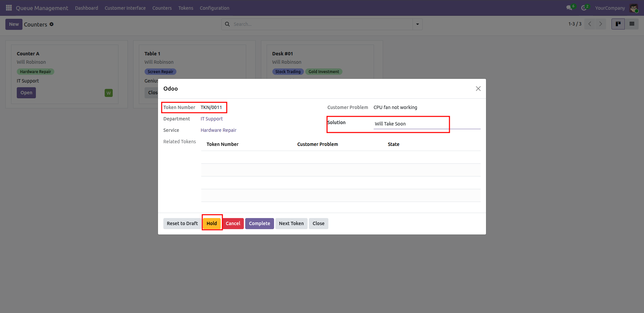Open the Counters gear settings icon
Image resolution: width=644 pixels, height=313 pixels.
[x=52, y=24]
